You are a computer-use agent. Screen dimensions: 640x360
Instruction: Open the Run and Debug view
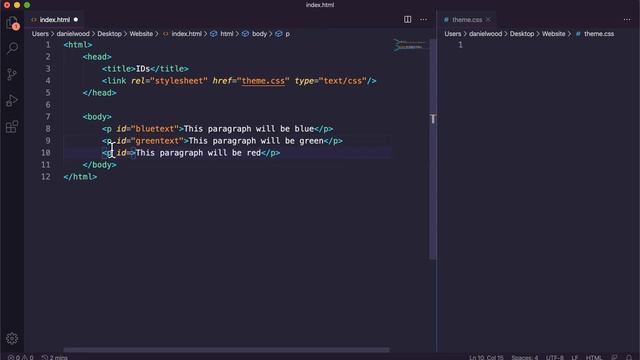point(12,100)
